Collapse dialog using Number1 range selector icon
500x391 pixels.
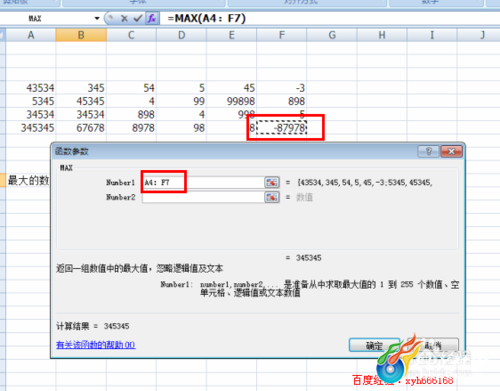[272, 182]
